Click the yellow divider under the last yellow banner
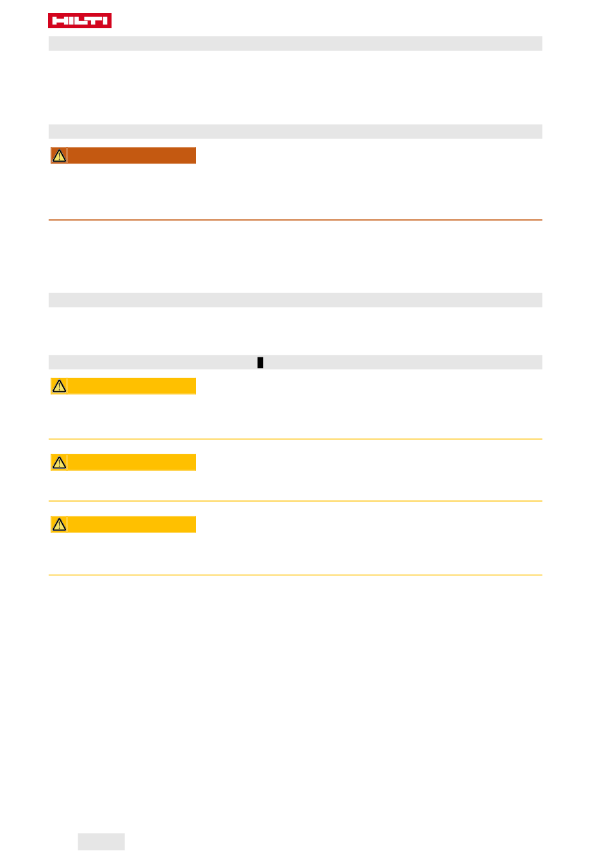609x868 pixels. click(295, 575)
